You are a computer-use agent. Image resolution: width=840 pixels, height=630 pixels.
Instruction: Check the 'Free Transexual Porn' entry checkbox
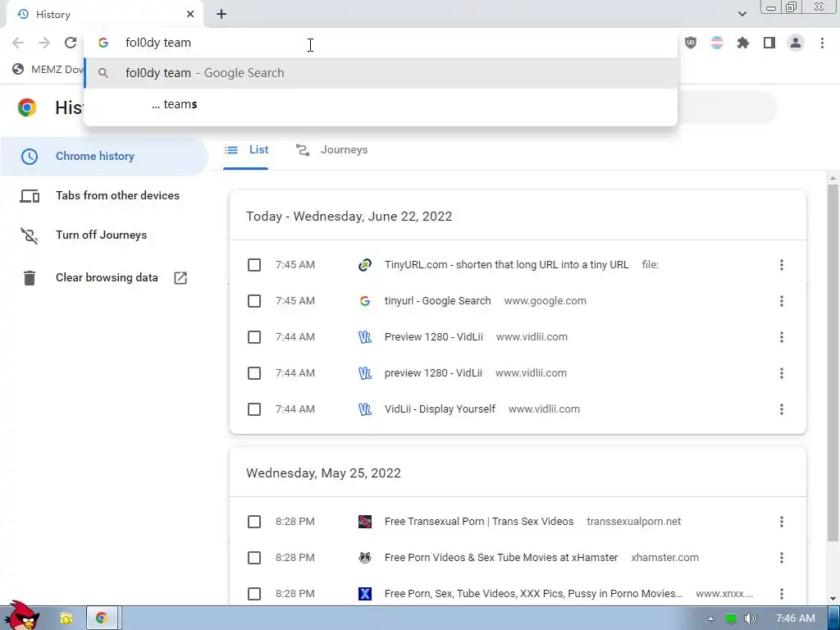[x=254, y=522]
